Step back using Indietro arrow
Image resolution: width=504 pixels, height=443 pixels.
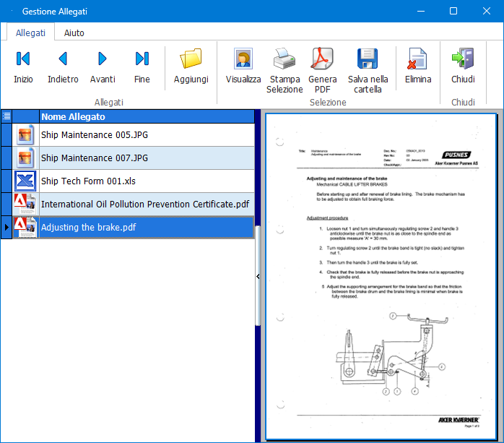[x=63, y=66]
